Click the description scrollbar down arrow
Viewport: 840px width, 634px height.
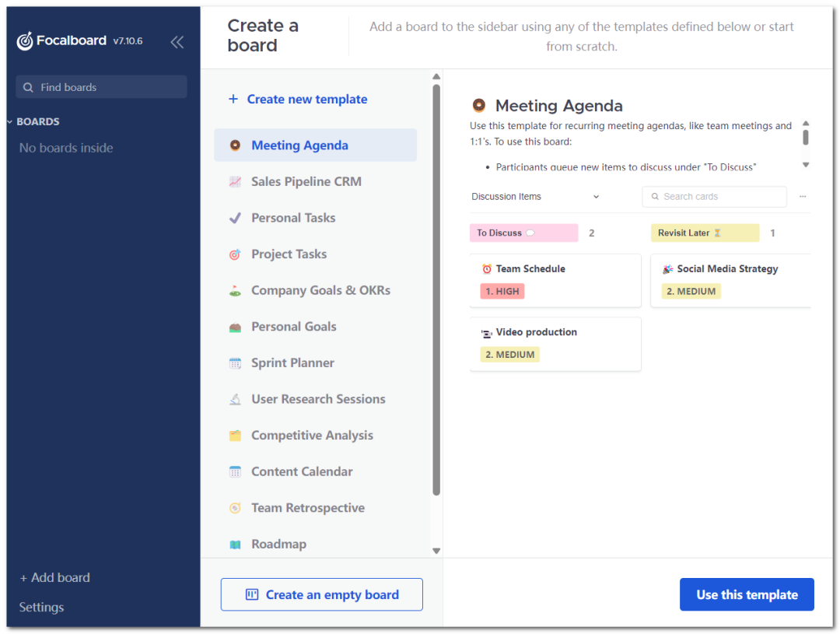tap(806, 165)
